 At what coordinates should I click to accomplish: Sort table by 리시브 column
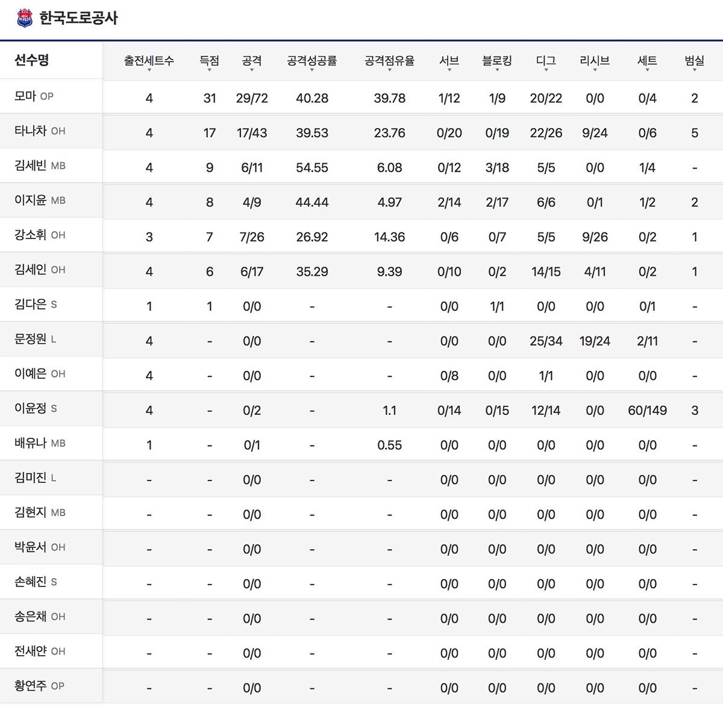click(x=595, y=61)
